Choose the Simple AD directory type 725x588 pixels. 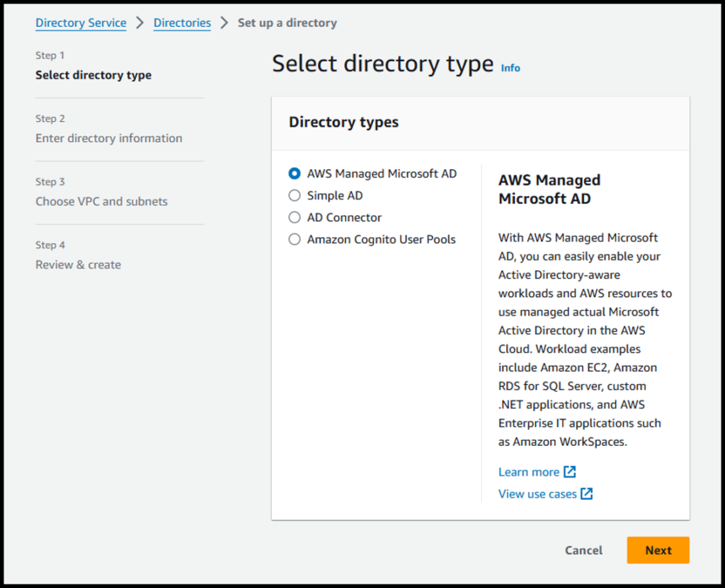(x=294, y=195)
